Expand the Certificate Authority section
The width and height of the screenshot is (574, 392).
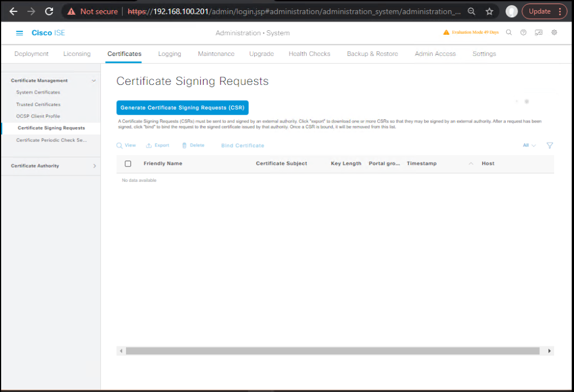click(x=95, y=166)
